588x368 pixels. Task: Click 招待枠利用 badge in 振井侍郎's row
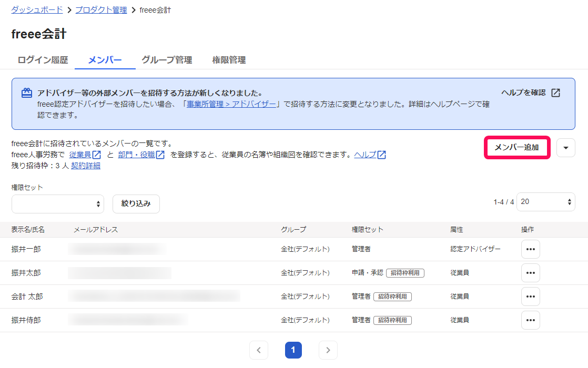[x=393, y=320]
